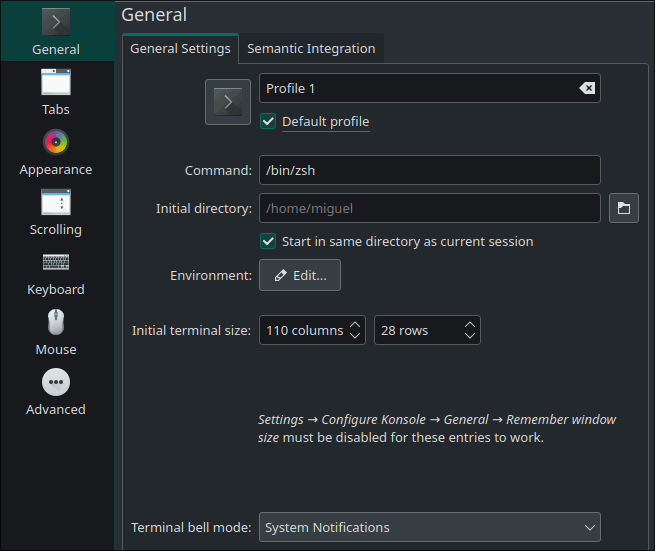Click the Command input field

430,170
